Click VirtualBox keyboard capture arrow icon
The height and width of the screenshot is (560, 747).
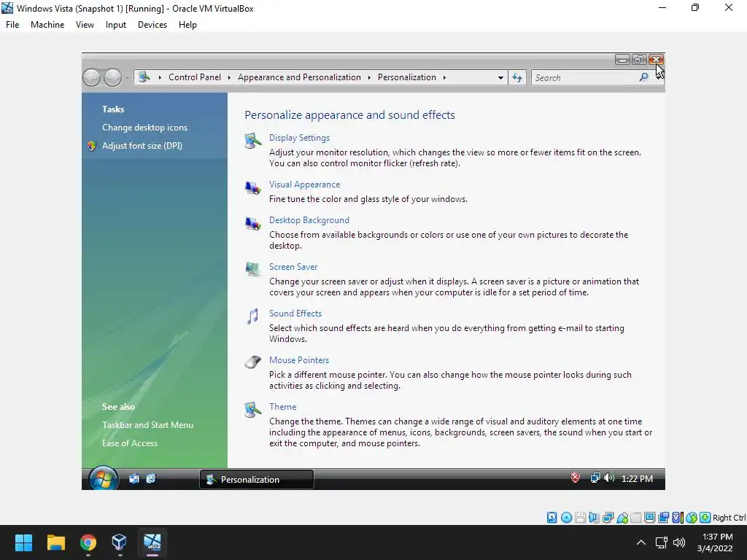[x=705, y=518]
